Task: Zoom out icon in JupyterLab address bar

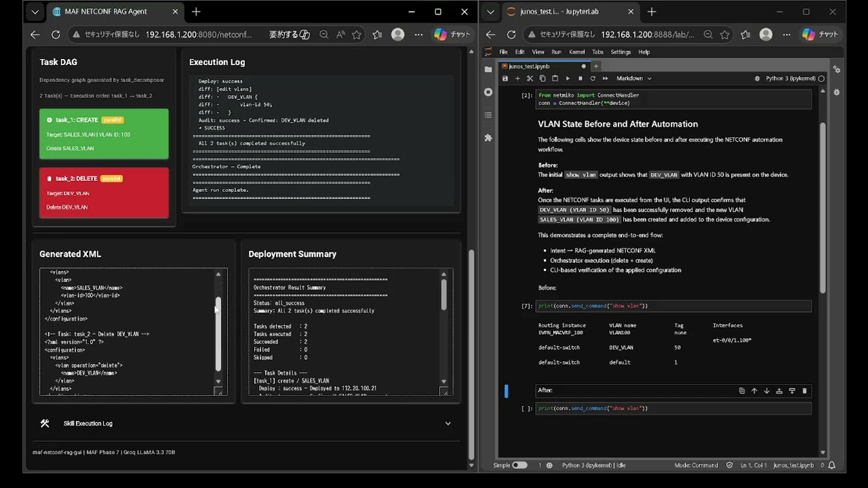Action: pyautogui.click(x=708, y=35)
